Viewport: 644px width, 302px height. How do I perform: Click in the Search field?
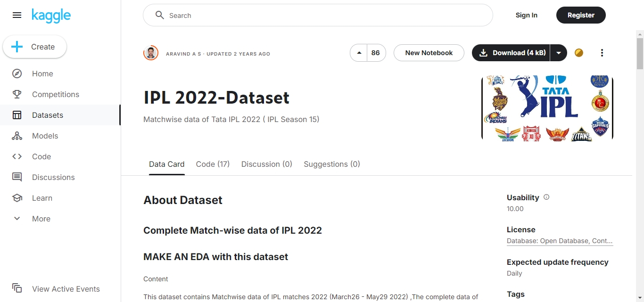coord(318,16)
